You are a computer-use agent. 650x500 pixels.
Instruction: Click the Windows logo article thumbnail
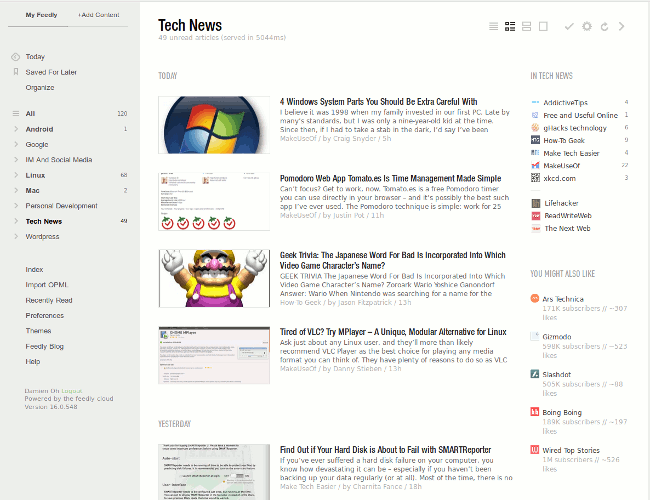coord(214,125)
